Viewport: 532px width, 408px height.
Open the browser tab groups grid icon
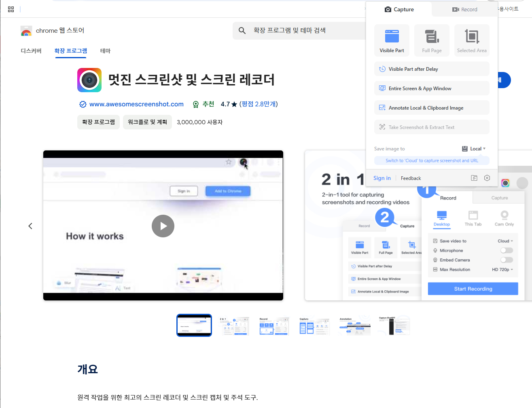click(x=11, y=9)
